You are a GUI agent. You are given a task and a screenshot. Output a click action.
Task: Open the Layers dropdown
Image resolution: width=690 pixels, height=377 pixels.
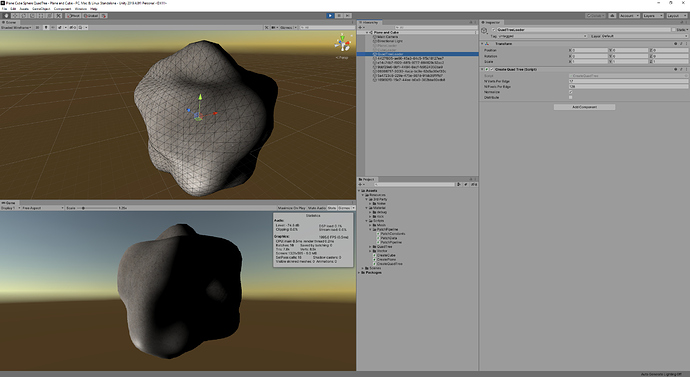(x=653, y=16)
